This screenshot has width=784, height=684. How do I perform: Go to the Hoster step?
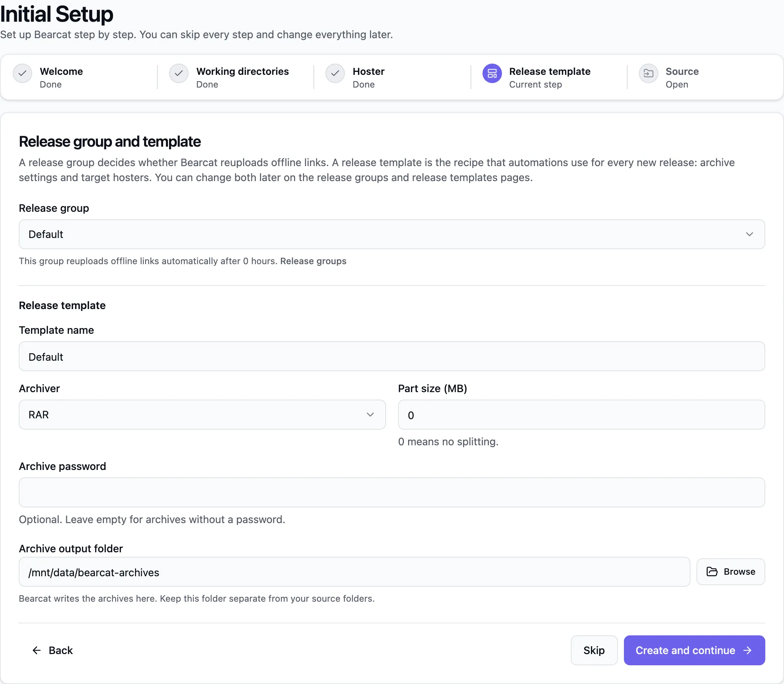(x=368, y=71)
